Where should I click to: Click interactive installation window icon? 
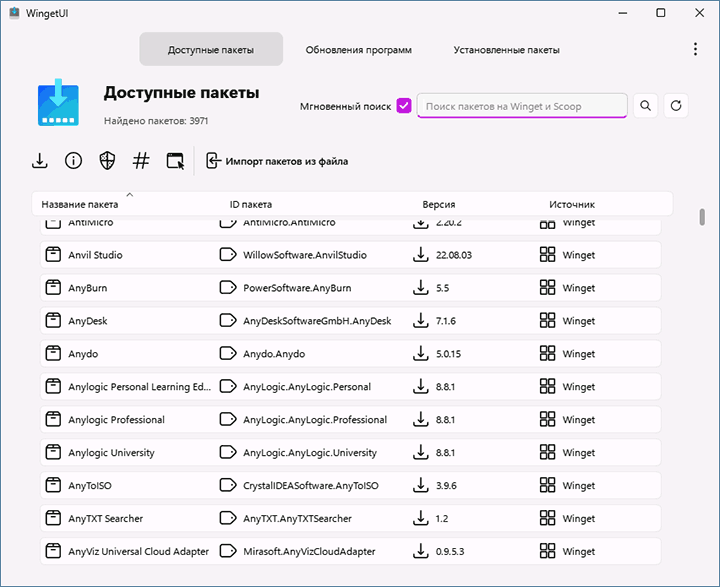coord(175,161)
